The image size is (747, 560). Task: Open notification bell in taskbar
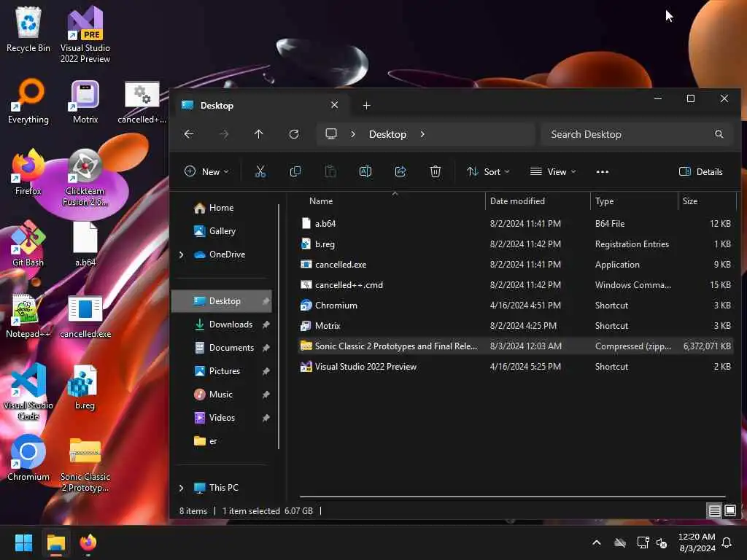coord(727,542)
